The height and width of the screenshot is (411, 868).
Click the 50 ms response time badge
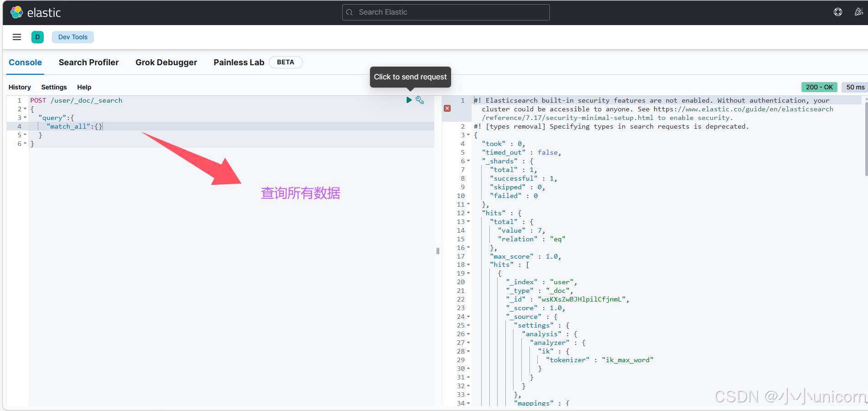click(855, 87)
